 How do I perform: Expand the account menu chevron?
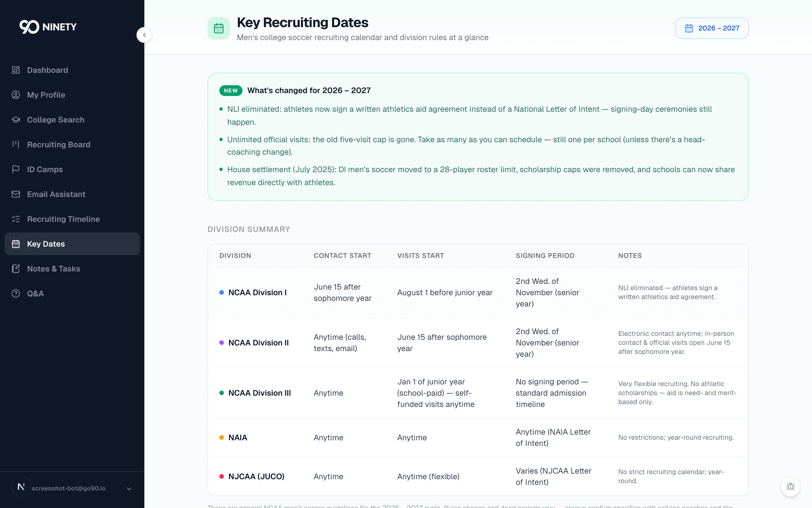pos(129,489)
